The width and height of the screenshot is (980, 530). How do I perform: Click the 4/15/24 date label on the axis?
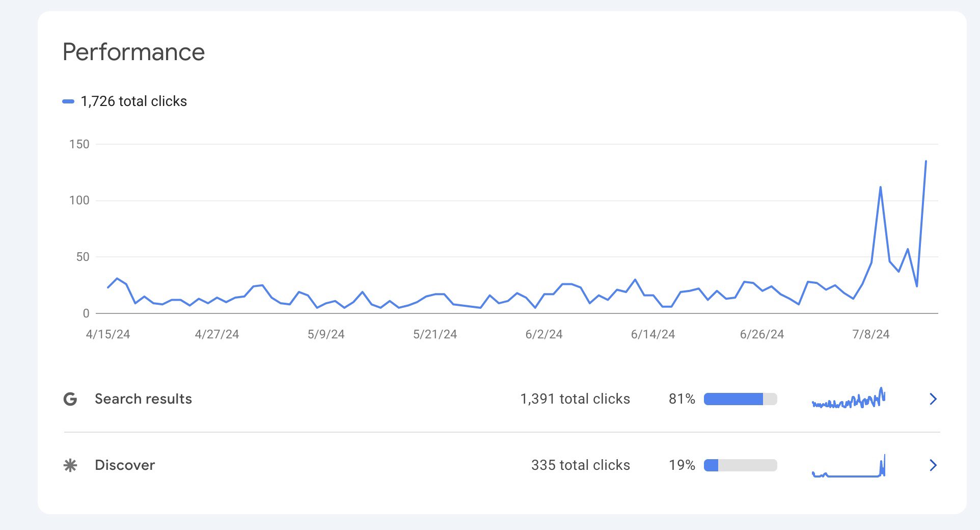(x=108, y=334)
